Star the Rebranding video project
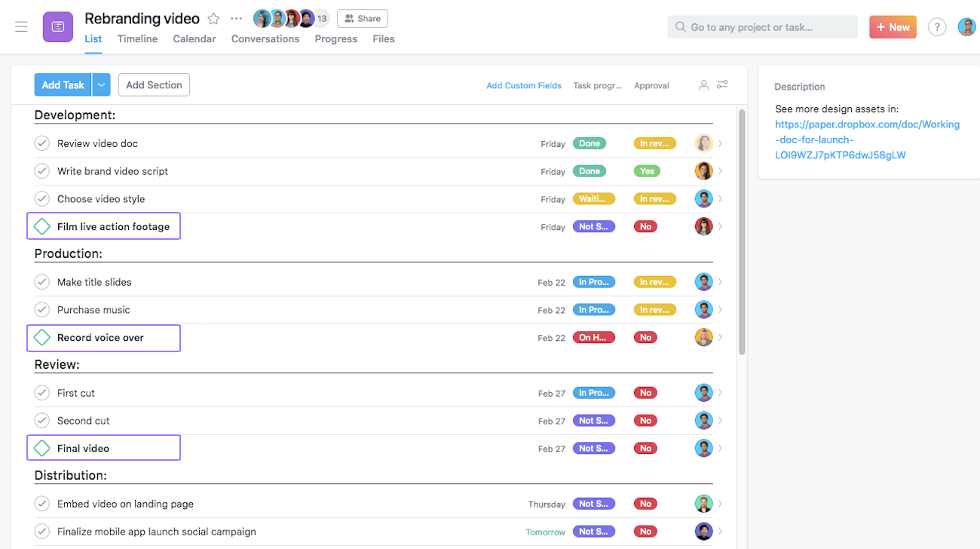 click(213, 18)
